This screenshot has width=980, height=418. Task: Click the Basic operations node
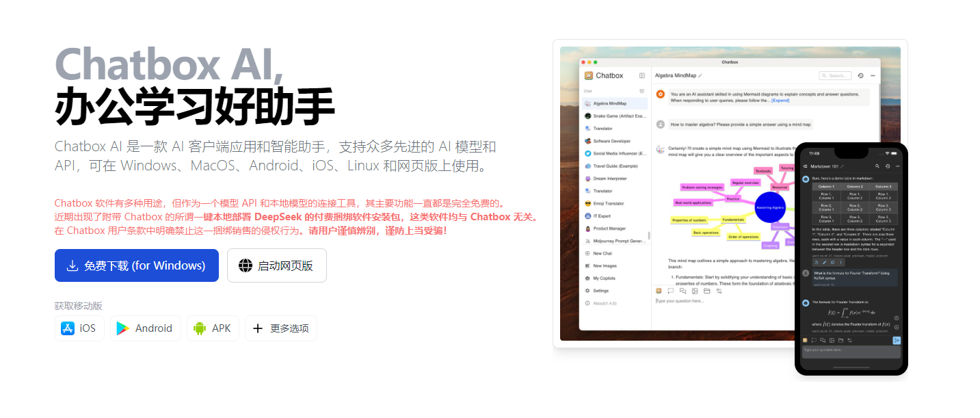click(x=706, y=233)
